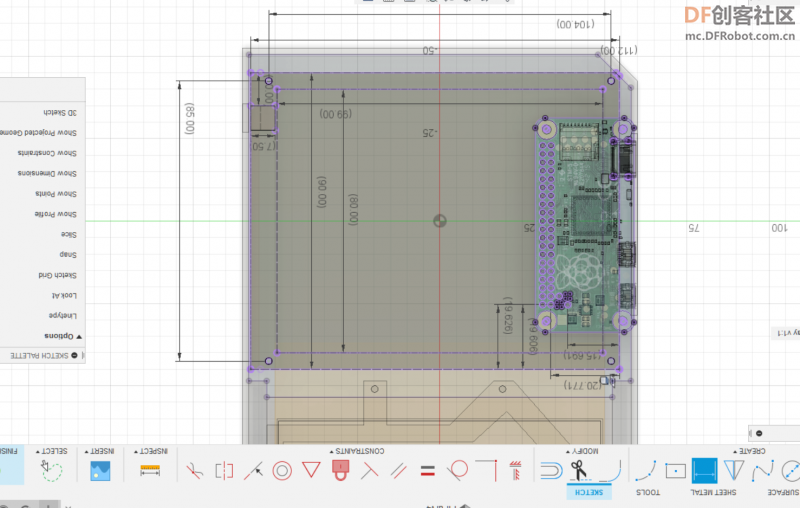The width and height of the screenshot is (800, 508).
Task: Apply the Horizontal/Vertical constraint icon
Action: coord(516,470)
